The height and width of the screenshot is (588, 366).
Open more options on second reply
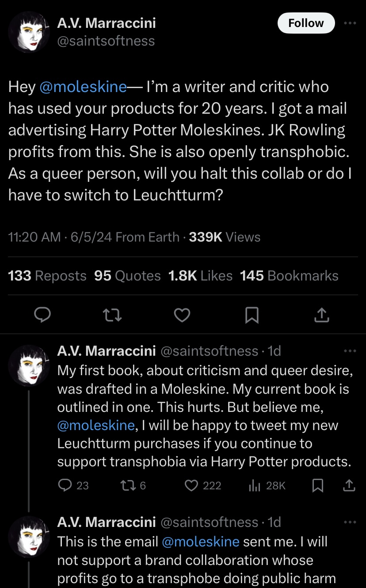(350, 522)
